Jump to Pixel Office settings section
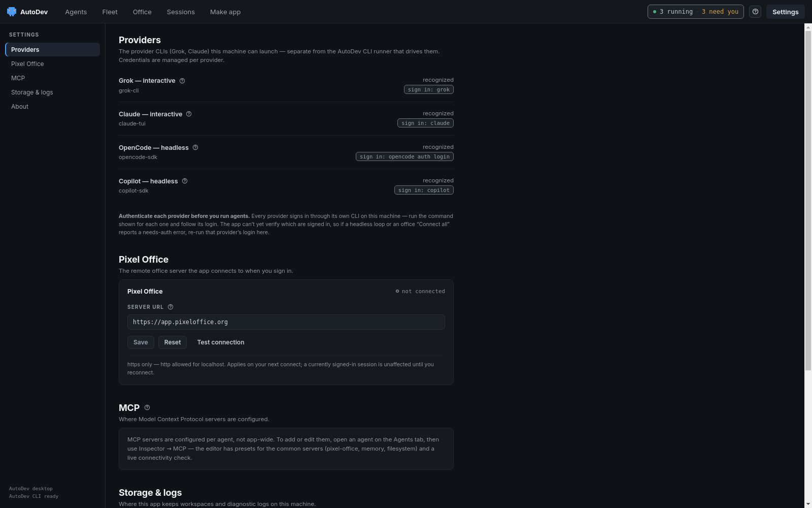Viewport: 812px width, 508px height. coord(53,64)
